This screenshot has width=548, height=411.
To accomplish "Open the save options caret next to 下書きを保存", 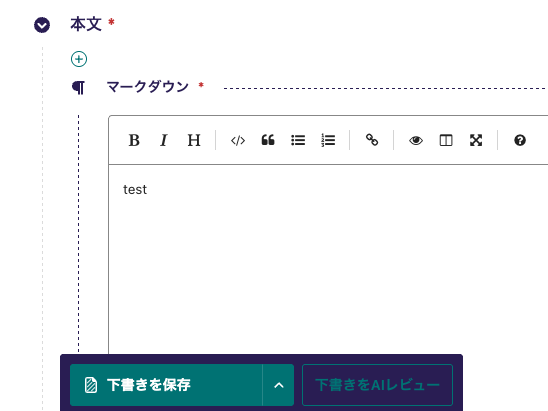I will pyautogui.click(x=279, y=385).
